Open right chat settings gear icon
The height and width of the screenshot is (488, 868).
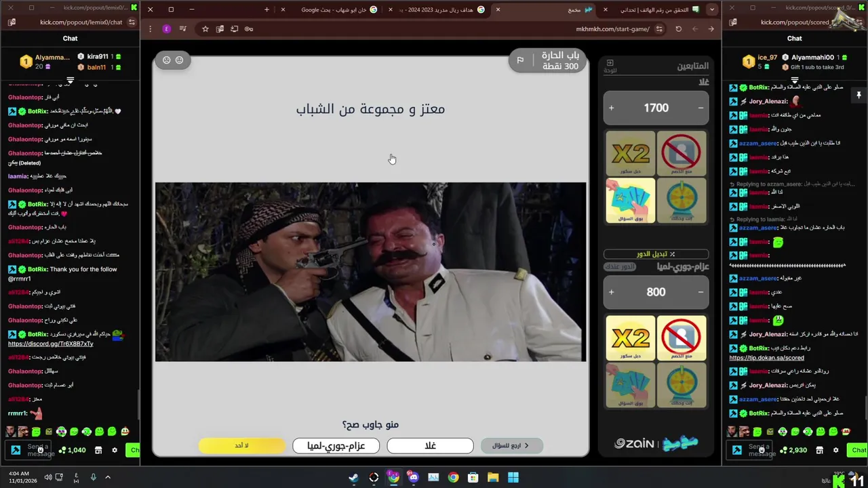pos(835,450)
